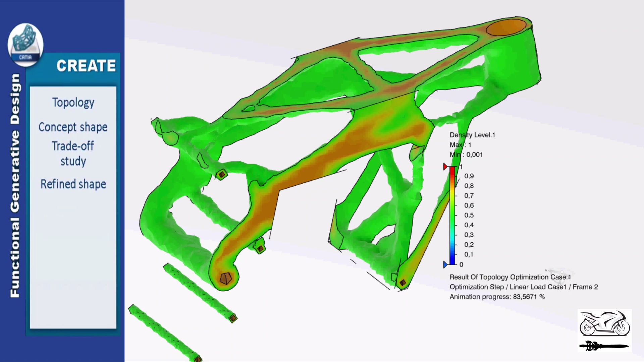Click the orange circular hole atop the frame
This screenshot has height=362, width=644.
coord(506,27)
